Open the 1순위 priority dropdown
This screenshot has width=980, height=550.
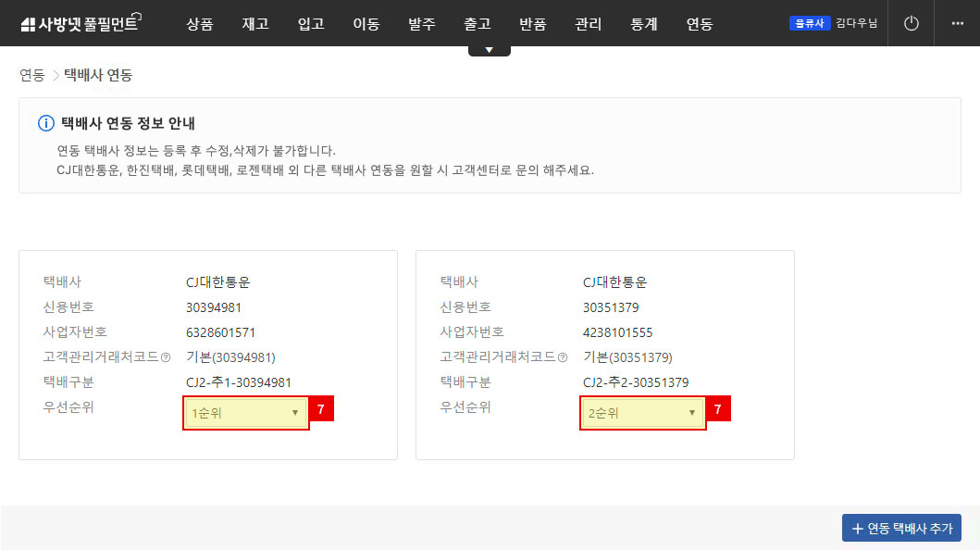(245, 413)
